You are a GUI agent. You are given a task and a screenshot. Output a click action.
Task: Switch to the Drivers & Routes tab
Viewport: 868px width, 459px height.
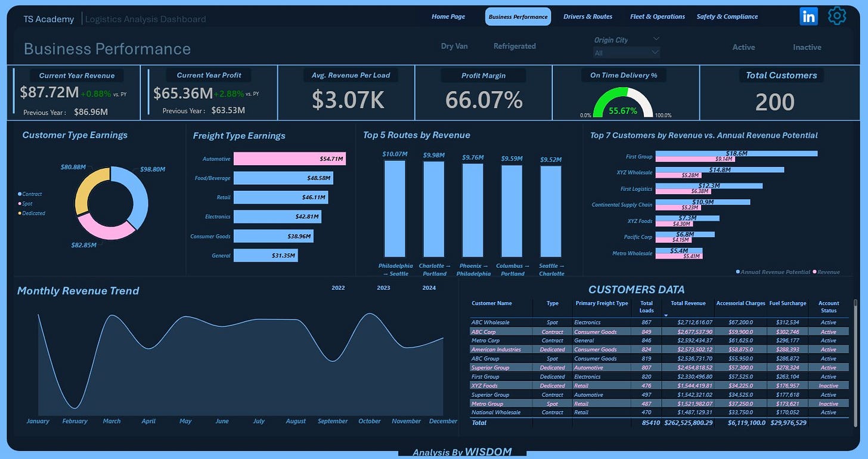[x=588, y=17]
